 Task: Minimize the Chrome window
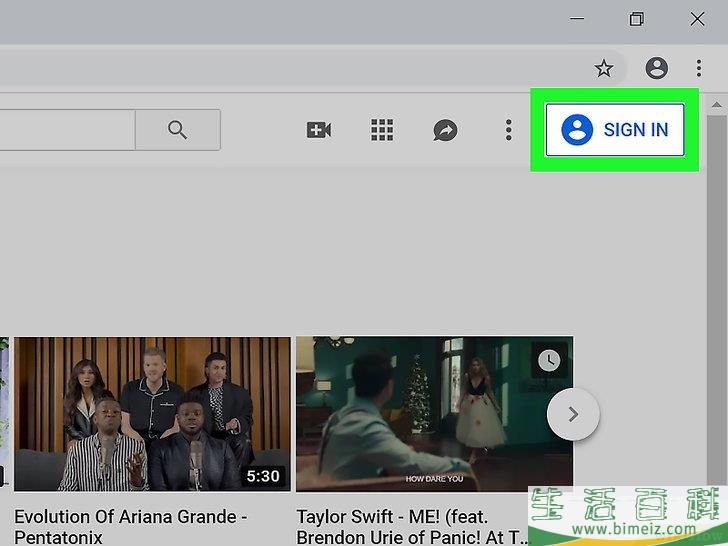(x=577, y=19)
